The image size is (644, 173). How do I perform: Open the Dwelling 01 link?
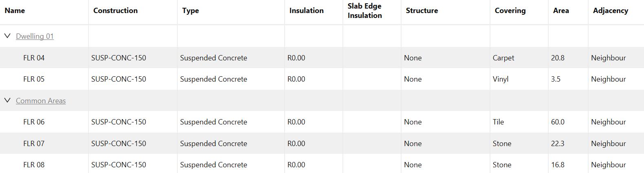click(35, 36)
